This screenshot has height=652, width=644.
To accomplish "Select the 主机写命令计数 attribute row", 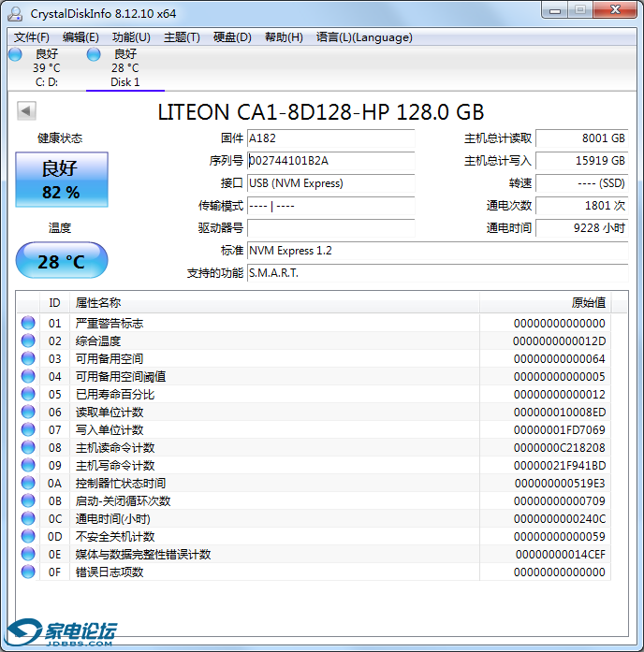I will coord(314,465).
